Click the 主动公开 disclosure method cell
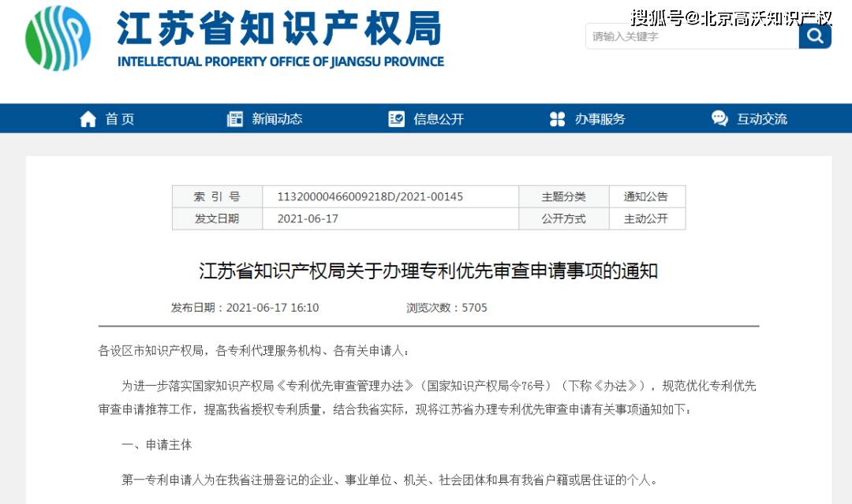 click(x=646, y=218)
